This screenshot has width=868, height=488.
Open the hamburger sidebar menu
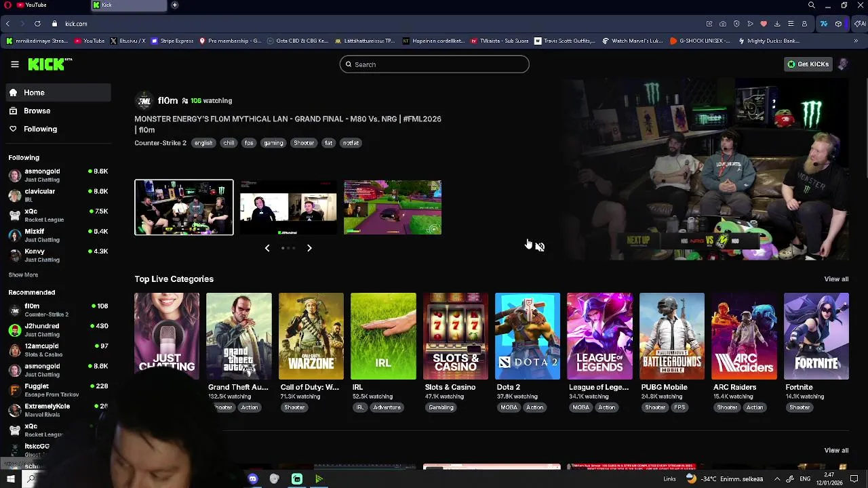[15, 64]
